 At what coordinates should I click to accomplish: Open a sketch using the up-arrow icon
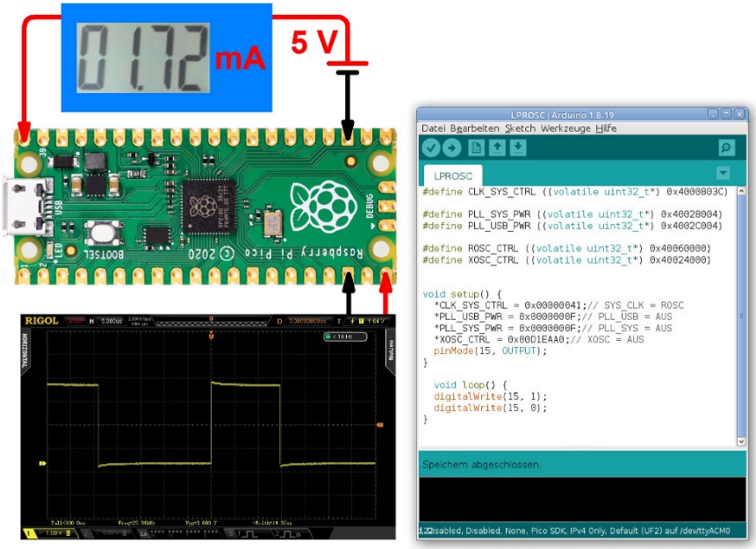coord(497,148)
